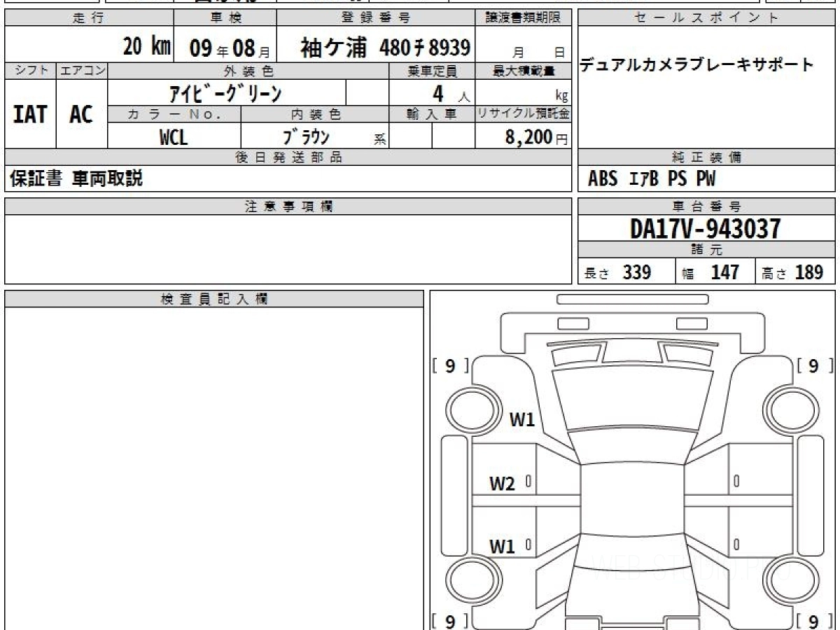Click the W2 damage mark on the diagram

[x=502, y=484]
